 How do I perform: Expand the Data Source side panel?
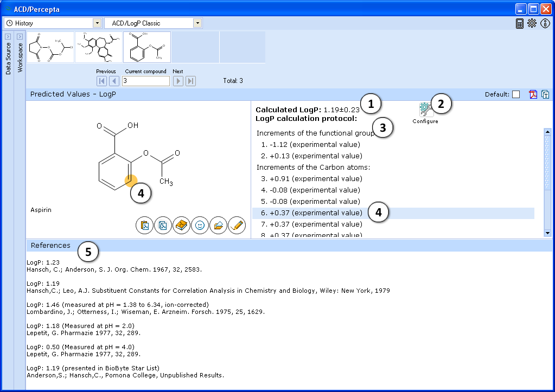pos(8,36)
